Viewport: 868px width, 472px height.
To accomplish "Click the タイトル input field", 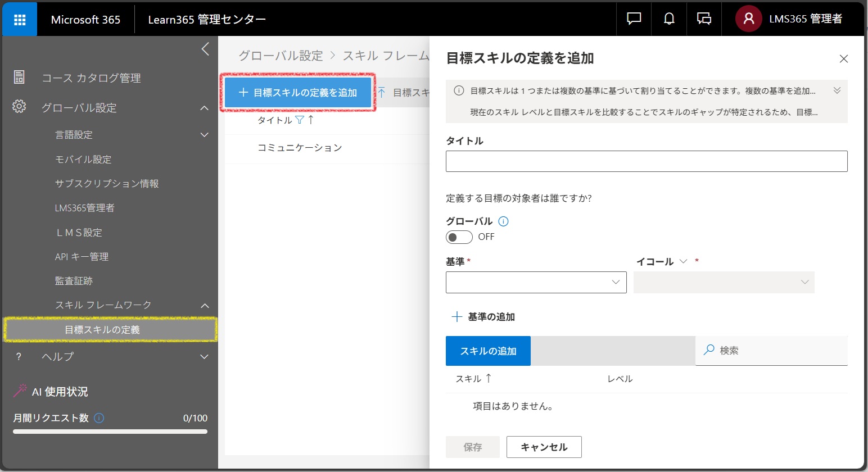I will (647, 161).
